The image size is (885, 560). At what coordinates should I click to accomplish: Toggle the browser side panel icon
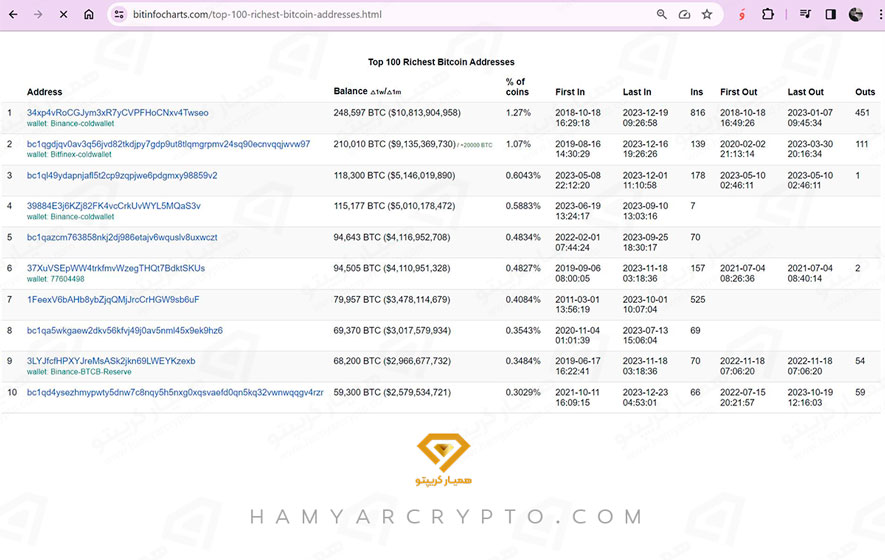point(830,15)
